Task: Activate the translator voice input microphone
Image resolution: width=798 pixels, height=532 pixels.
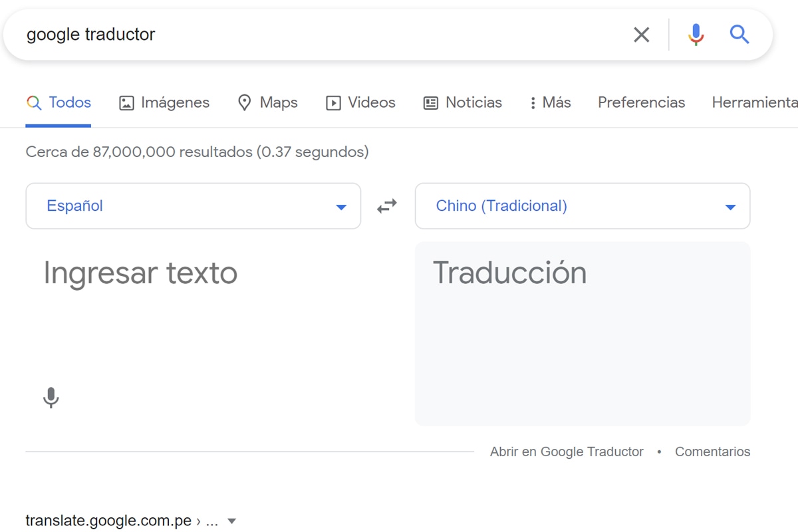Action: 51,398
